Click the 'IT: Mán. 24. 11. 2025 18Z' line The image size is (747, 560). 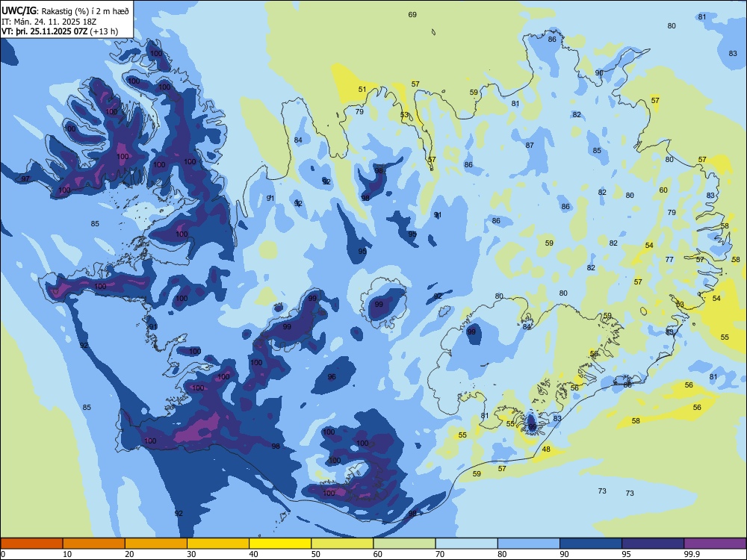pyautogui.click(x=49, y=22)
